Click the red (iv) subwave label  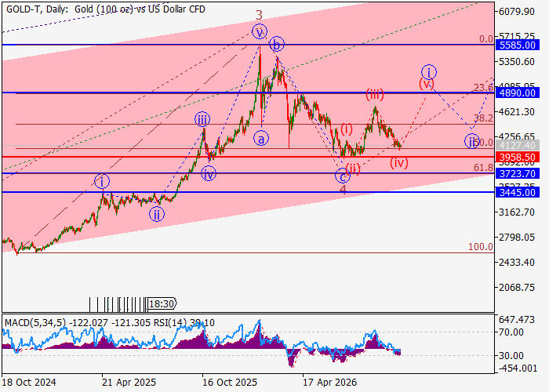pos(399,163)
